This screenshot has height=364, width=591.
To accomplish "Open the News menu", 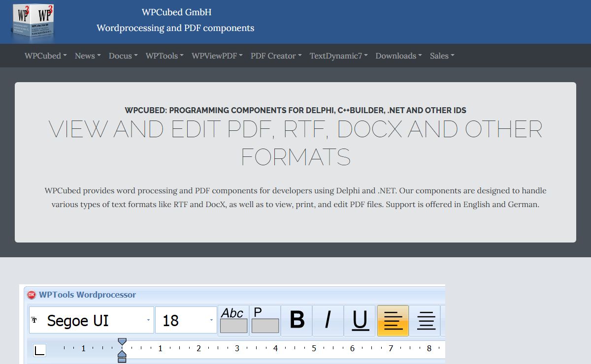I will [x=88, y=56].
